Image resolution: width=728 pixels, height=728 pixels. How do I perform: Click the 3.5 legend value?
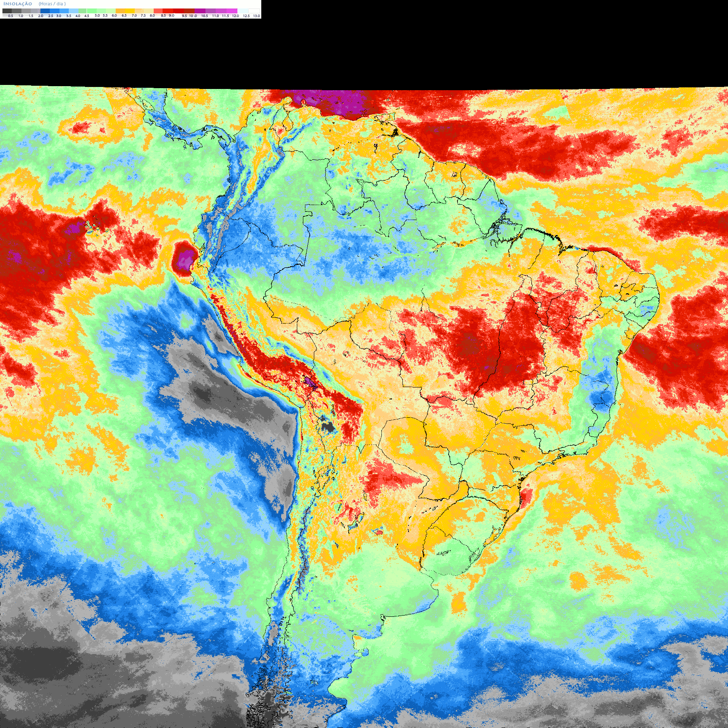(69, 16)
